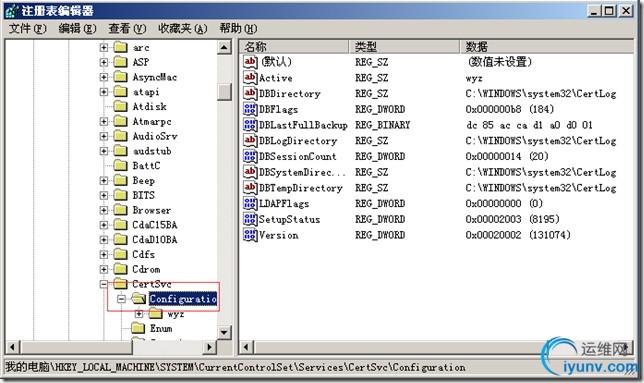Click the tree pane scroll-down arrow
Screen dimensions: 644x383
[224, 332]
